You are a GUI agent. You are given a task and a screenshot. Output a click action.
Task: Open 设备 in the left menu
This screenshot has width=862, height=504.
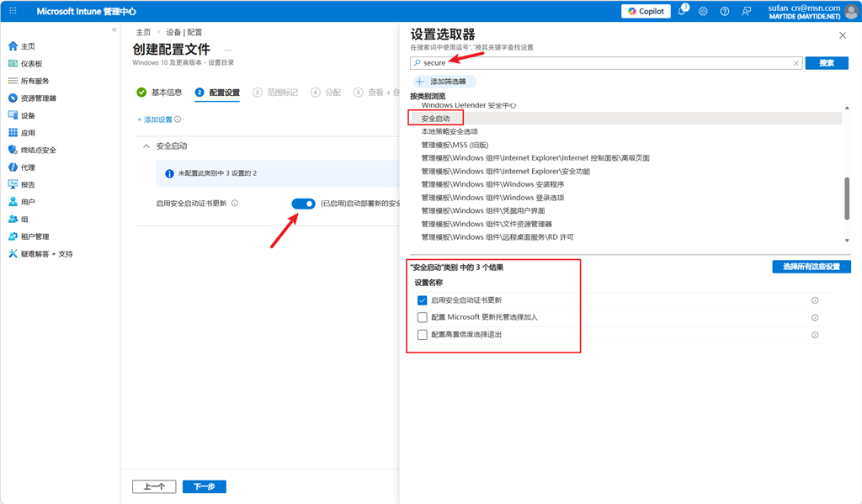[28, 115]
